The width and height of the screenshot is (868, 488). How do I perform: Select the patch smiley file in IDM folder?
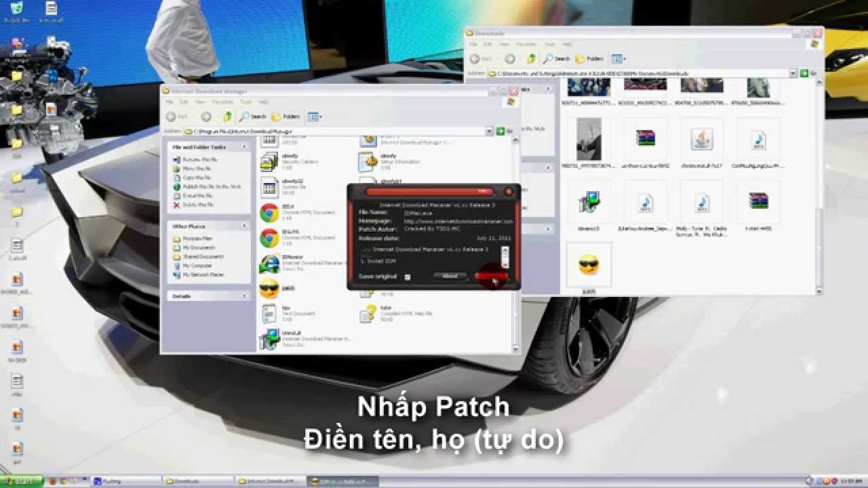tap(270, 289)
